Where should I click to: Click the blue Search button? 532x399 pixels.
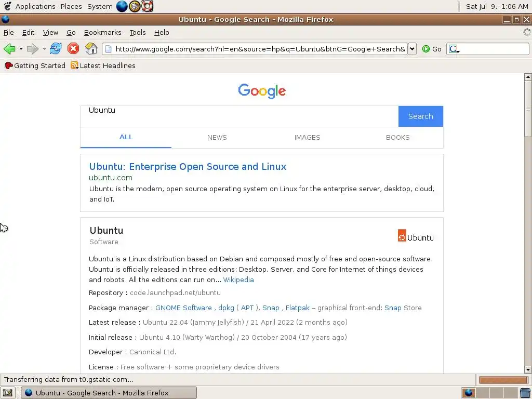[x=421, y=116]
